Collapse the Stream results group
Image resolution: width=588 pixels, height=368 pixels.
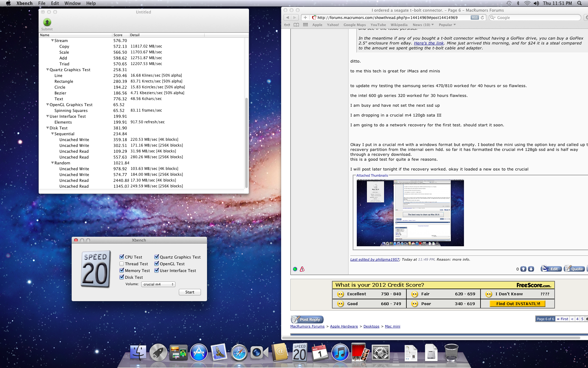[52, 40]
